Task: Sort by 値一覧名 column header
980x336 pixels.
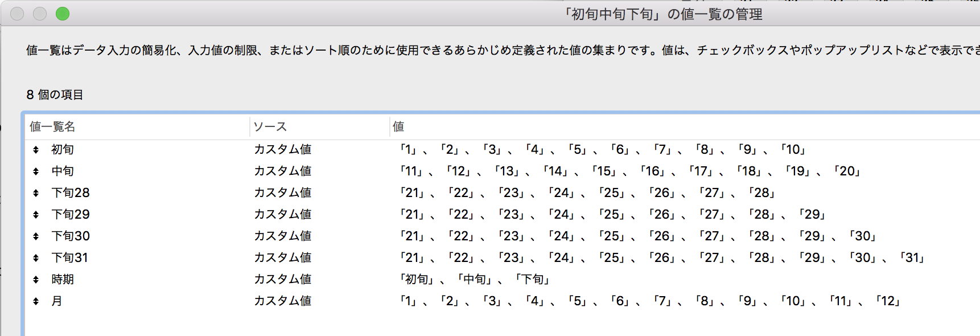Action: (x=137, y=126)
